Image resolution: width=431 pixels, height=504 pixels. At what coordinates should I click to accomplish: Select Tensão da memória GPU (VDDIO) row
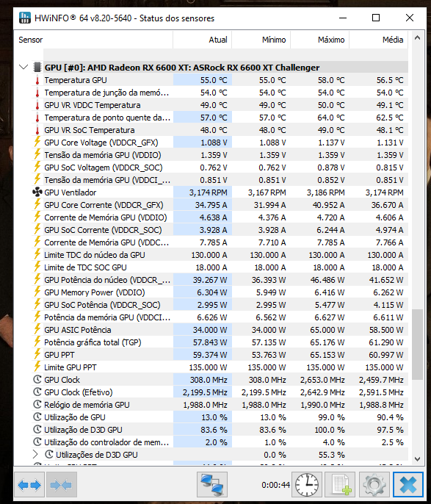click(x=103, y=155)
